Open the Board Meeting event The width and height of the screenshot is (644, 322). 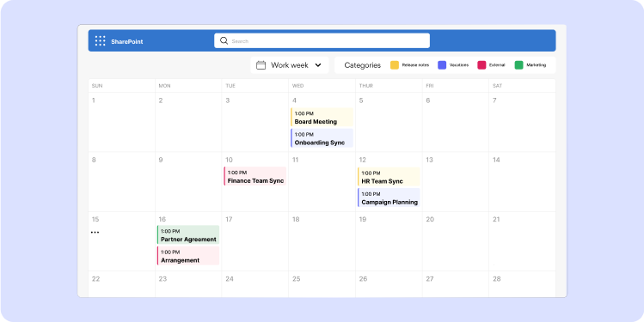point(322,118)
